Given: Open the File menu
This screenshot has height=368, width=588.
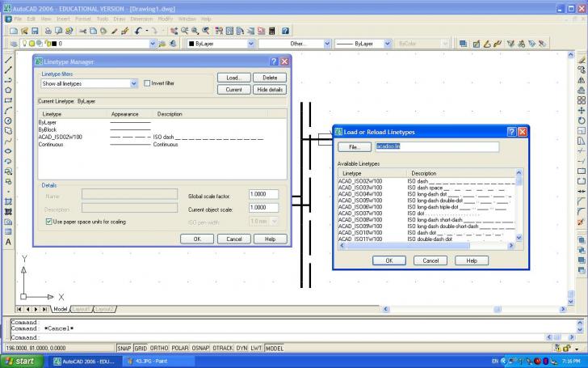Looking at the screenshot, I should point(18,19).
